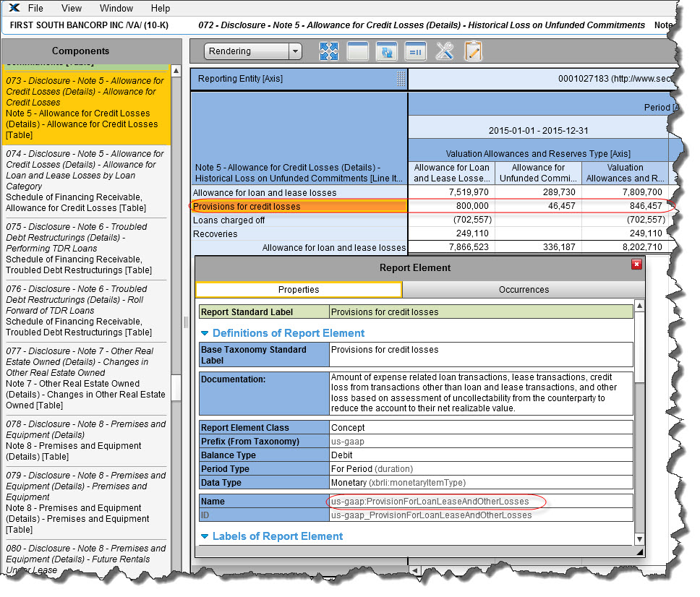Click the 7,866,523 cell
Screen dimensions: 700x597
[451, 247]
